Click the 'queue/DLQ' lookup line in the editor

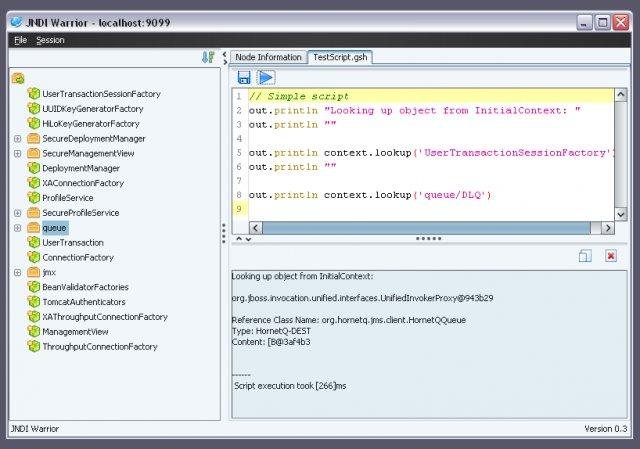tap(370, 195)
